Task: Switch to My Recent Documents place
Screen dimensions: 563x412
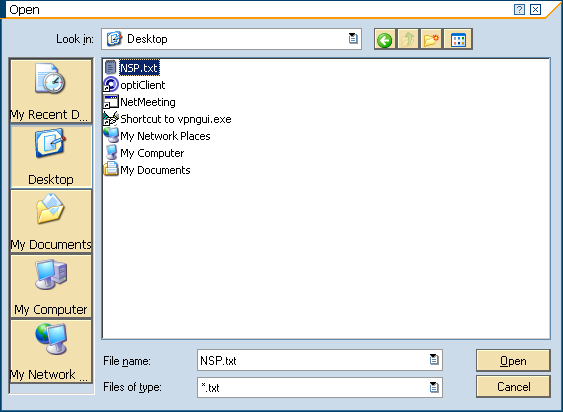Action: tap(51, 92)
